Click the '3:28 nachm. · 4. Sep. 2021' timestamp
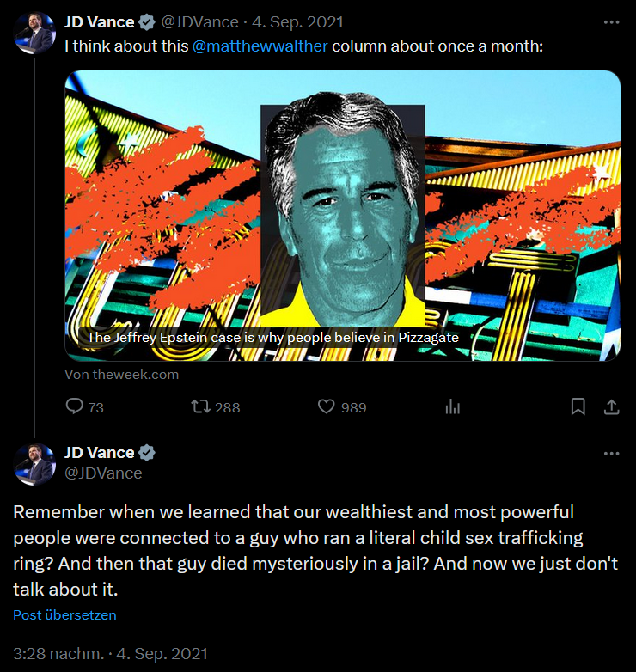This screenshot has width=636, height=672. click(x=110, y=654)
